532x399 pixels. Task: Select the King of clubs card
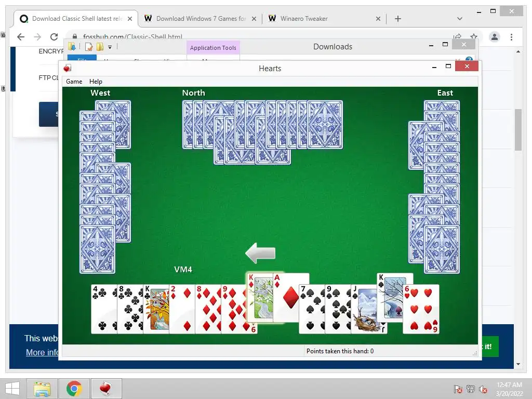click(x=156, y=309)
